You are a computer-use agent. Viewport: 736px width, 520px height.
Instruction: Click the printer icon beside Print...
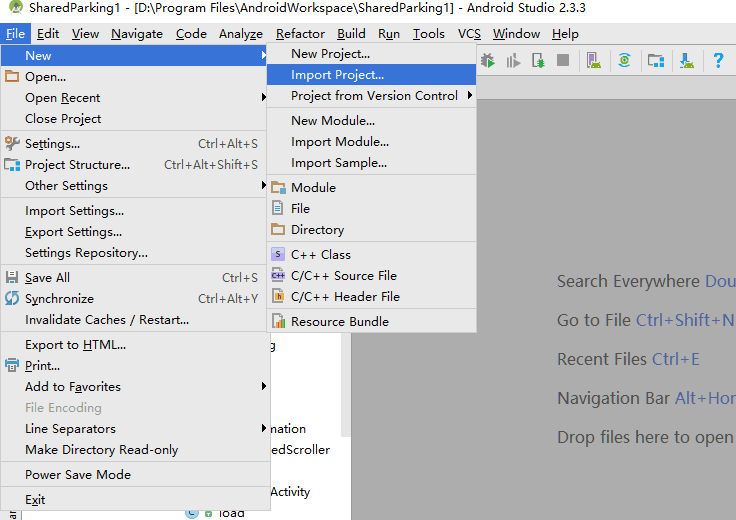(x=12, y=365)
